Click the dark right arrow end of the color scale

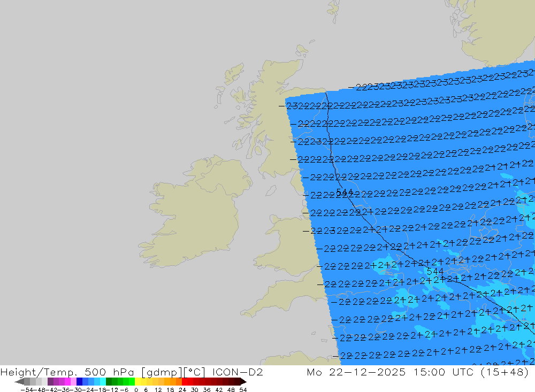click(243, 381)
